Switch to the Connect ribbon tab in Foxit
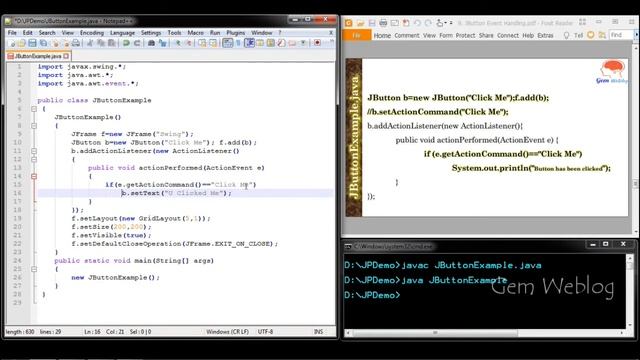 point(508,36)
